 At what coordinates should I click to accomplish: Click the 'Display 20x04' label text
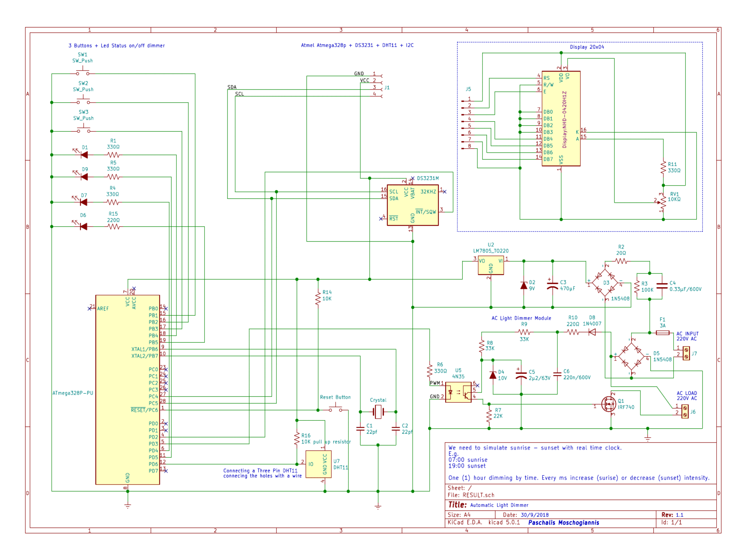point(587,47)
